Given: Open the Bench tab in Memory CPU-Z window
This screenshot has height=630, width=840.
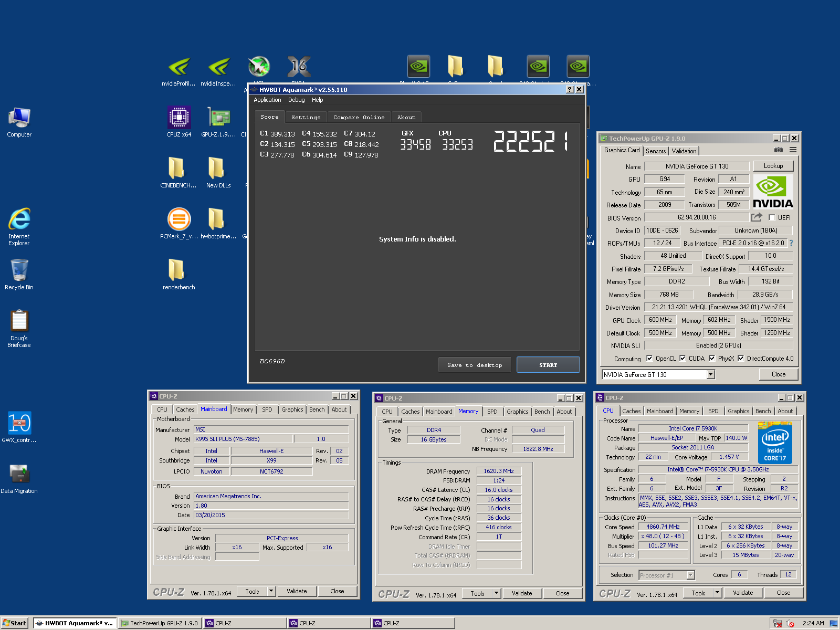Looking at the screenshot, I should point(542,412).
